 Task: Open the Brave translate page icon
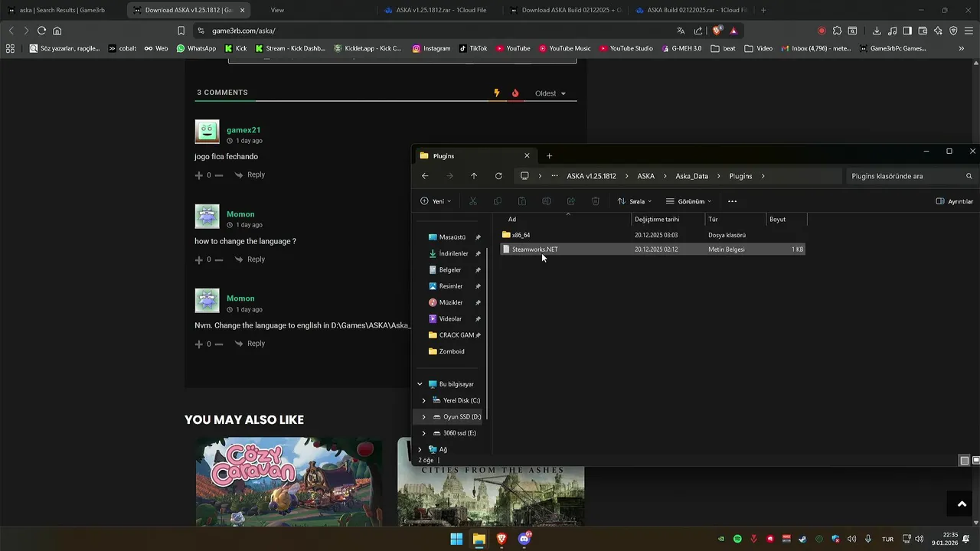coord(681,31)
